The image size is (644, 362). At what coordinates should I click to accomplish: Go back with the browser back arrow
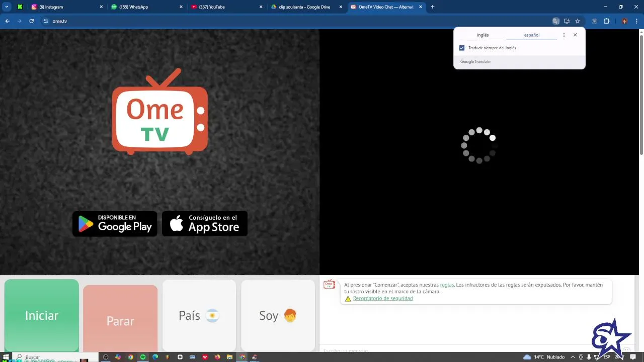(x=7, y=21)
